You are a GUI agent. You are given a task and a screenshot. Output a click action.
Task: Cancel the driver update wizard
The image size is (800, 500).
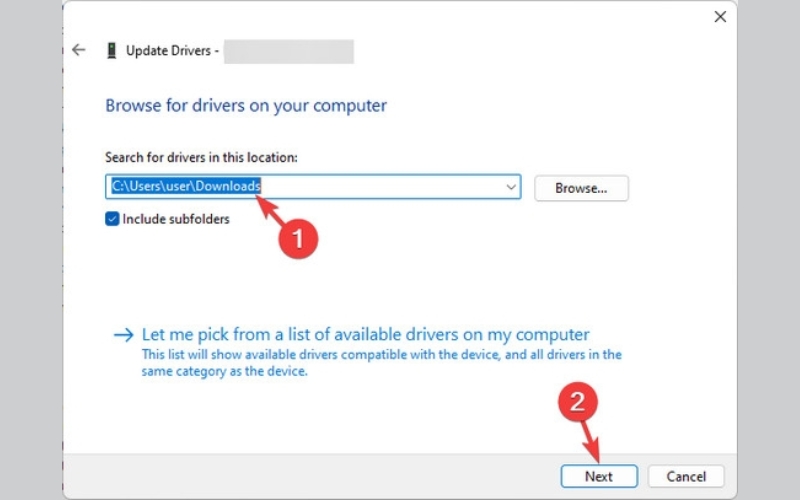tap(686, 477)
